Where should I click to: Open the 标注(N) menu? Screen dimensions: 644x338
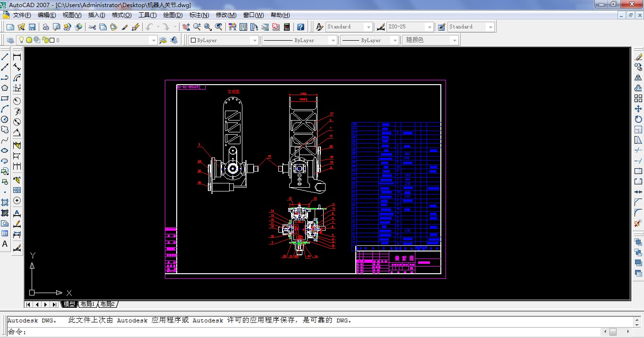click(x=199, y=15)
